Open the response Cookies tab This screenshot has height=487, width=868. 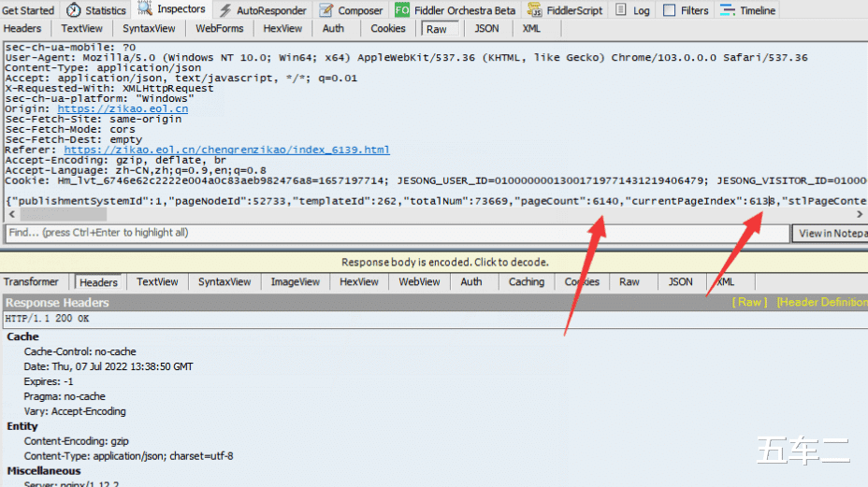click(582, 281)
